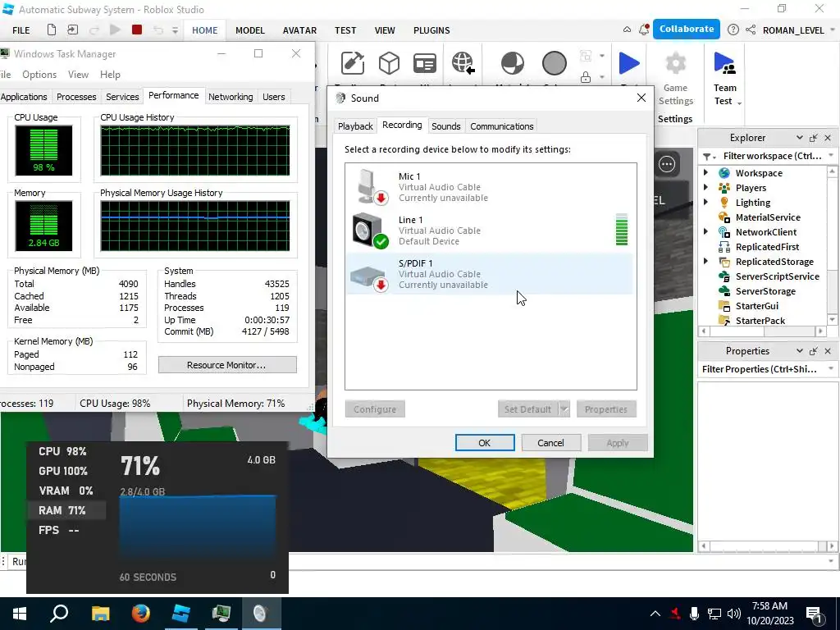
Task: Select the Line 1 default device
Action: click(490, 230)
